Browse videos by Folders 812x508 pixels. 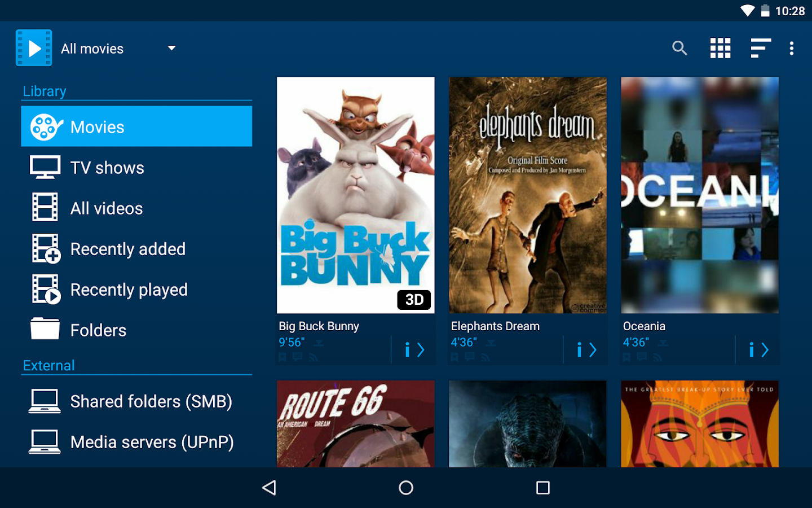pos(98,330)
